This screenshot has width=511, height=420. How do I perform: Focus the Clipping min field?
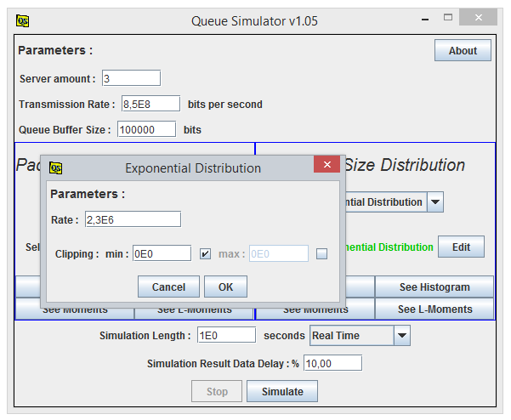162,253
